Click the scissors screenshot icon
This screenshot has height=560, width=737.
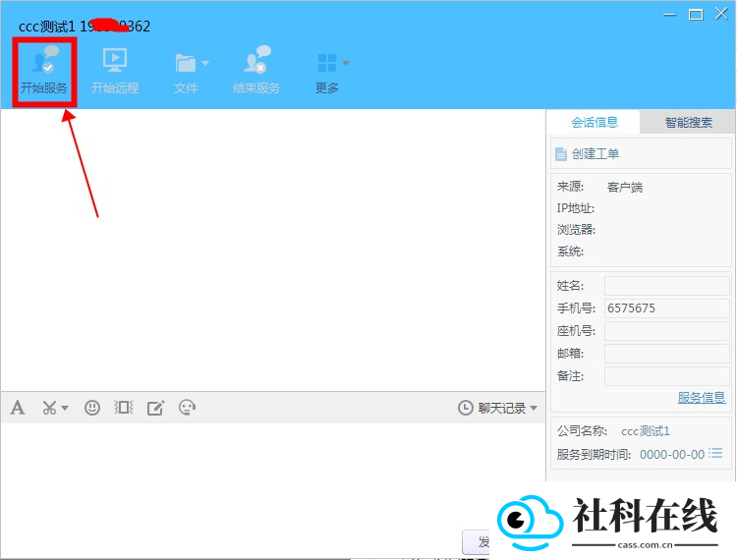pyautogui.click(x=49, y=408)
